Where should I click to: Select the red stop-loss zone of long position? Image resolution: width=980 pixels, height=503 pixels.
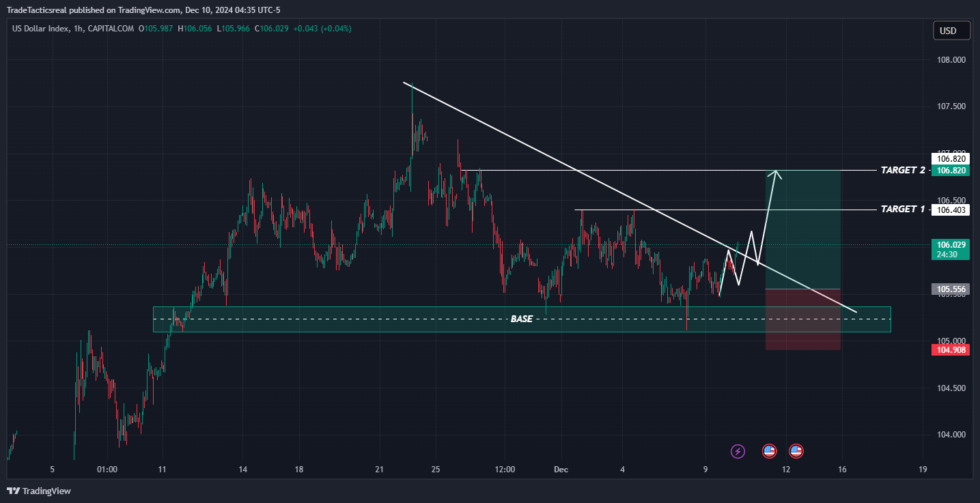(x=803, y=319)
